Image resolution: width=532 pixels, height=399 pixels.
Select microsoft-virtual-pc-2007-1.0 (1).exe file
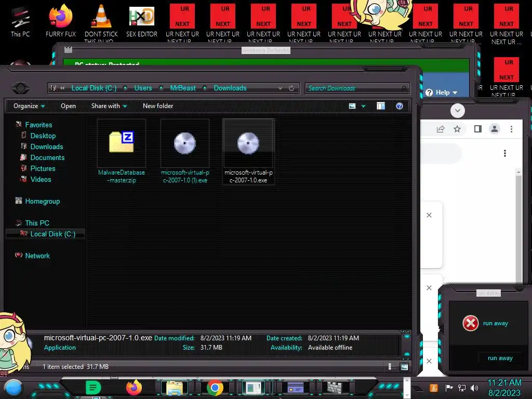click(185, 151)
